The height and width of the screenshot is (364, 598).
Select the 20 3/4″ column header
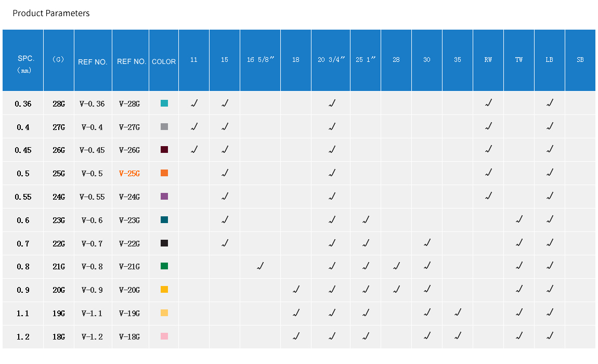point(331,60)
